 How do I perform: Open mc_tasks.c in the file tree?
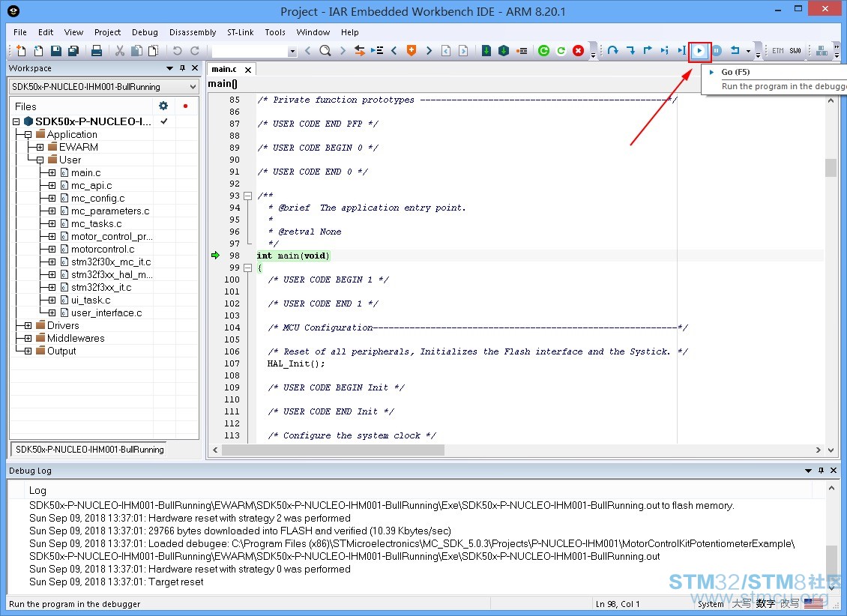[x=96, y=223]
